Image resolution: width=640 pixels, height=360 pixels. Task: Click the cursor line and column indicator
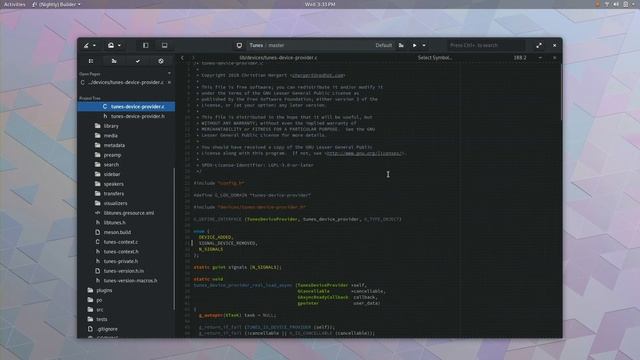point(520,58)
